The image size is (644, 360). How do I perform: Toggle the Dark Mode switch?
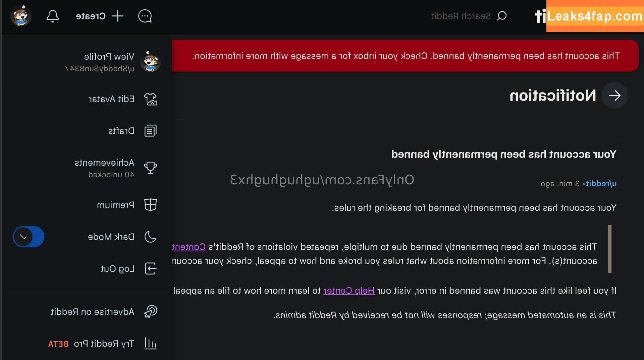pos(29,237)
